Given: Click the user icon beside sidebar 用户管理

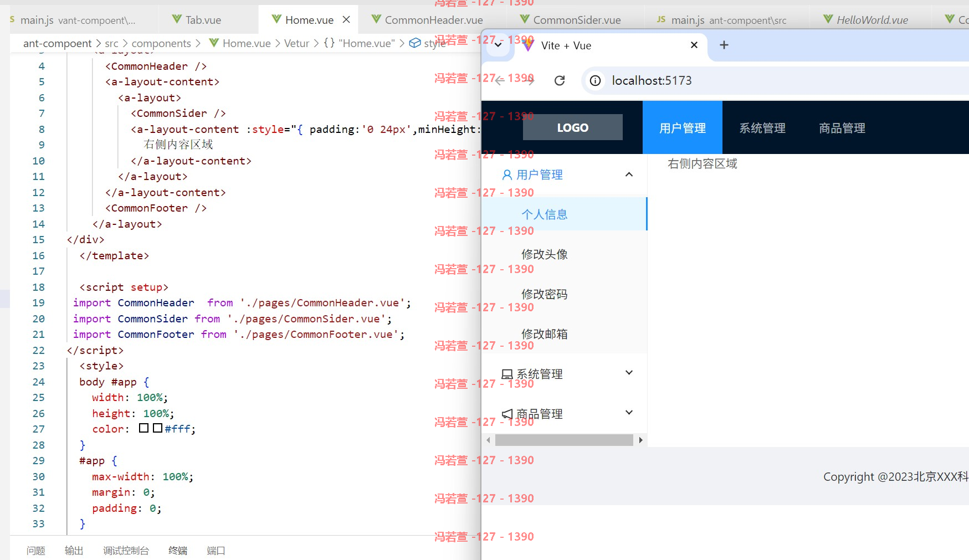Looking at the screenshot, I should coord(507,175).
